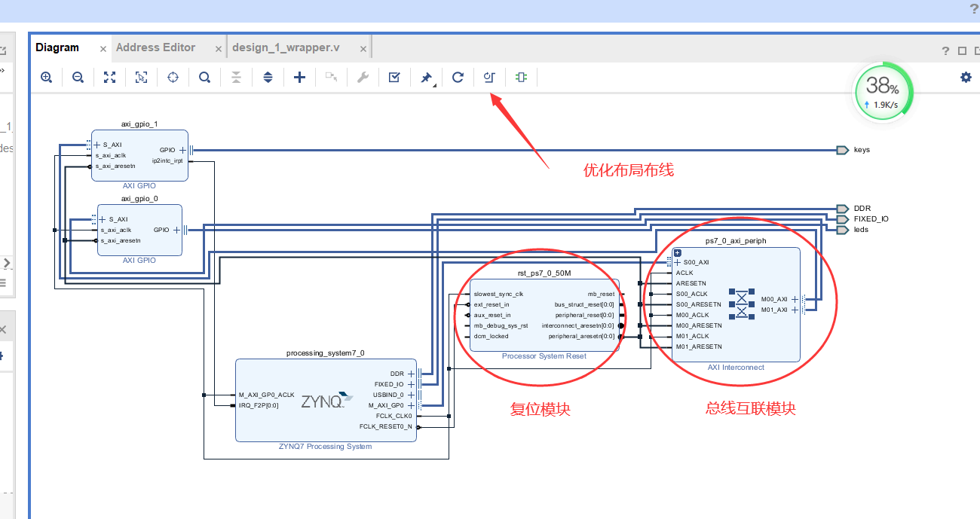This screenshot has width=980, height=519.
Task: Expand GPIO interface on axi_gpio_1
Action: tap(182, 150)
